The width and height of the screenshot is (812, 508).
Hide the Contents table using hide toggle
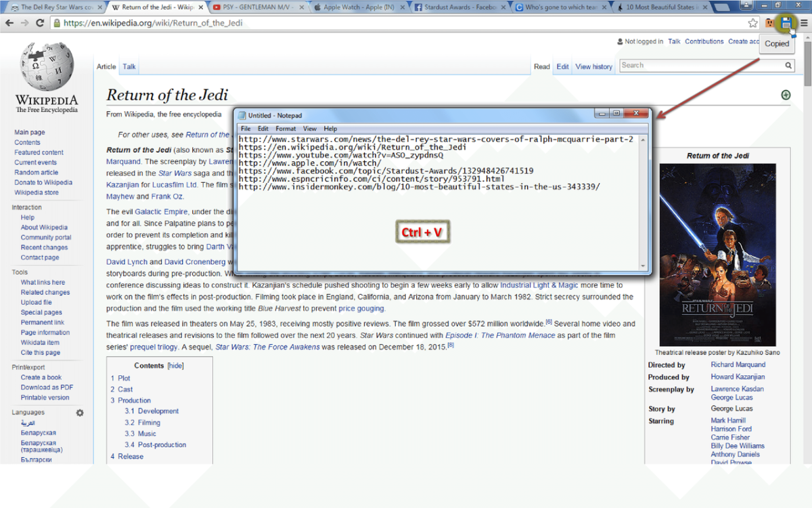pyautogui.click(x=175, y=366)
